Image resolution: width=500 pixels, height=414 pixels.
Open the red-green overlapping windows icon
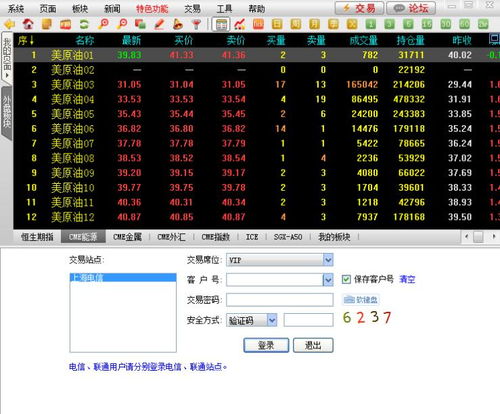(x=140, y=24)
